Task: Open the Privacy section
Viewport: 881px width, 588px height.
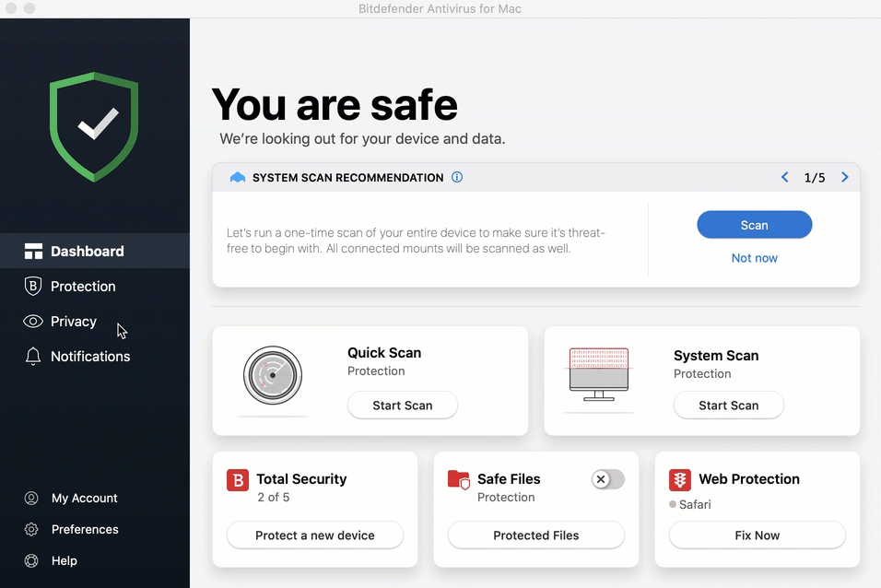Action: (95, 321)
